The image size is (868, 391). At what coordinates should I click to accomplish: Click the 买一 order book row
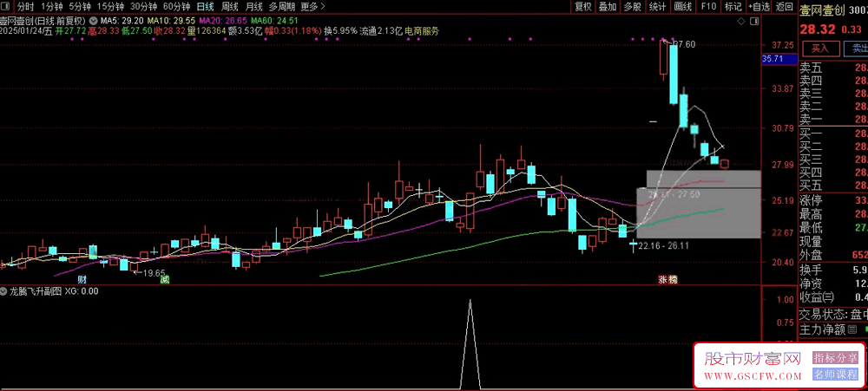click(833, 134)
